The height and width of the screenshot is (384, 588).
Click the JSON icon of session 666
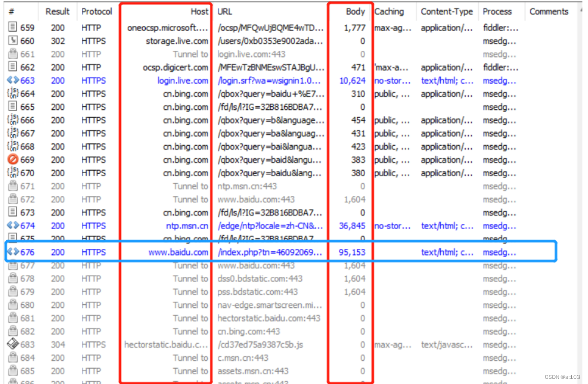tap(13, 120)
